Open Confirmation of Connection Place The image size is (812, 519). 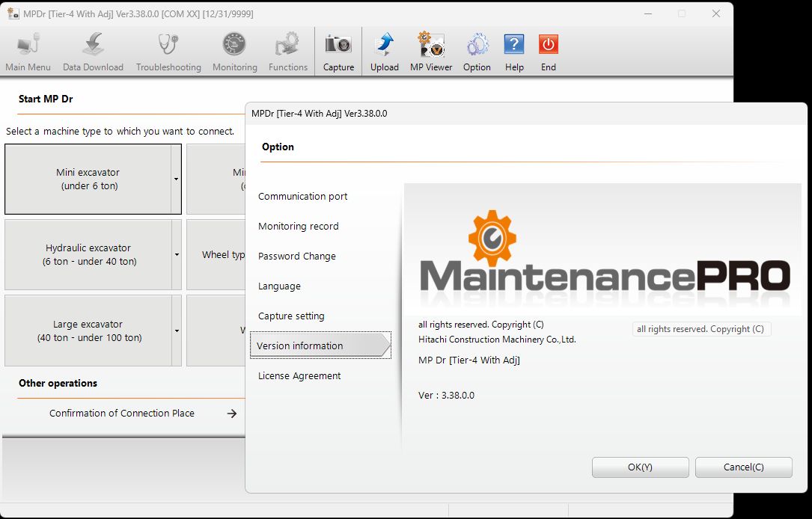(x=122, y=413)
